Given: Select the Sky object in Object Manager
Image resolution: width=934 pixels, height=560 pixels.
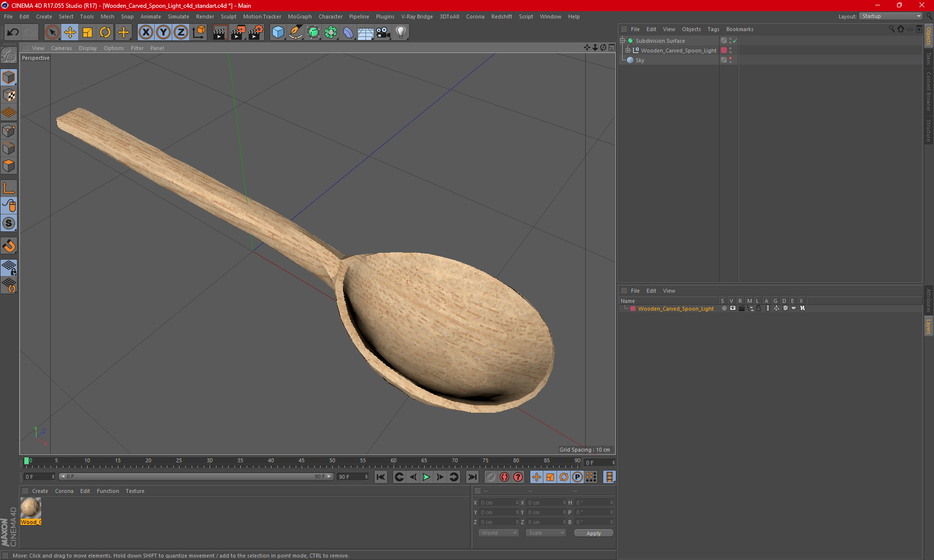Looking at the screenshot, I should (x=640, y=60).
